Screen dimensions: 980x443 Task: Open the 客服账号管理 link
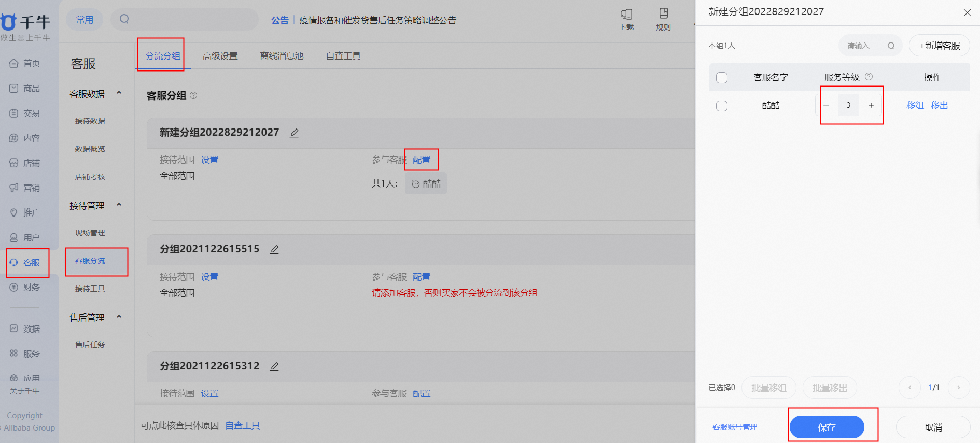735,427
